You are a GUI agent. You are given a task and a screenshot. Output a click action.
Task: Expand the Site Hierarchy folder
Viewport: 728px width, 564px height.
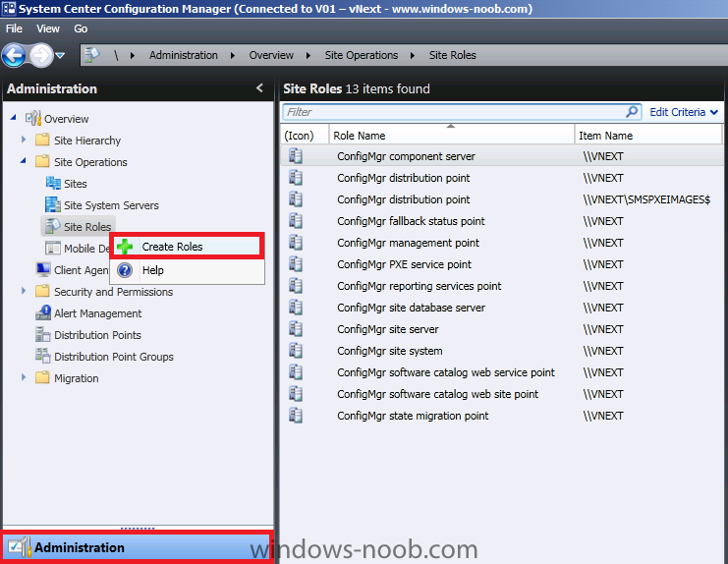(24, 139)
